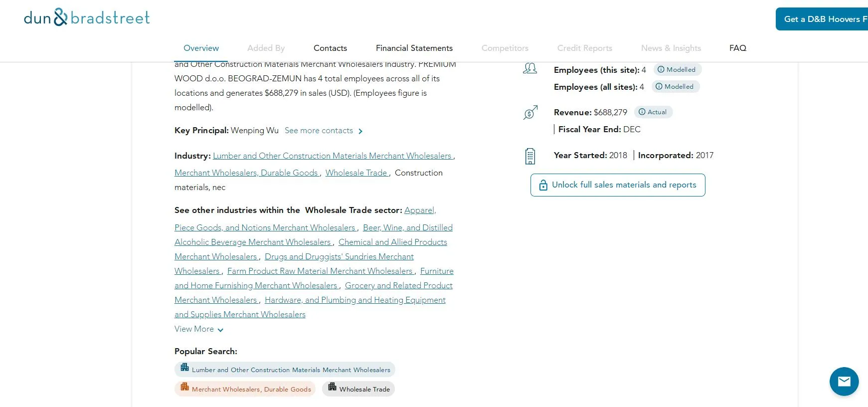Click the revenue dollar icon
868x407 pixels.
530,112
